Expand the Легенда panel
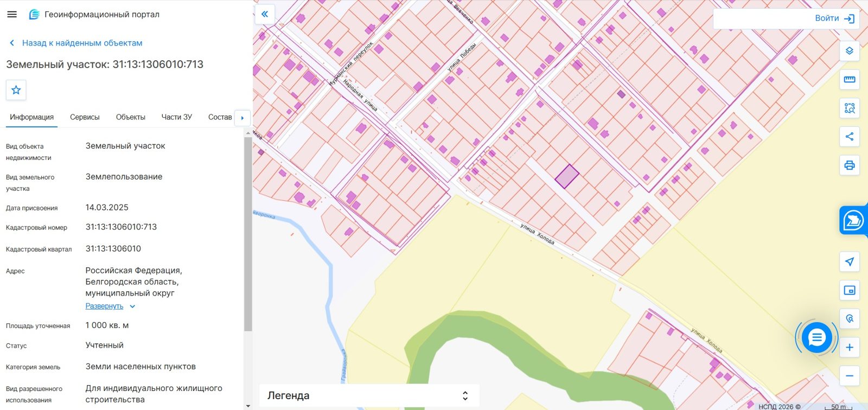This screenshot has height=410, width=868. point(369,396)
